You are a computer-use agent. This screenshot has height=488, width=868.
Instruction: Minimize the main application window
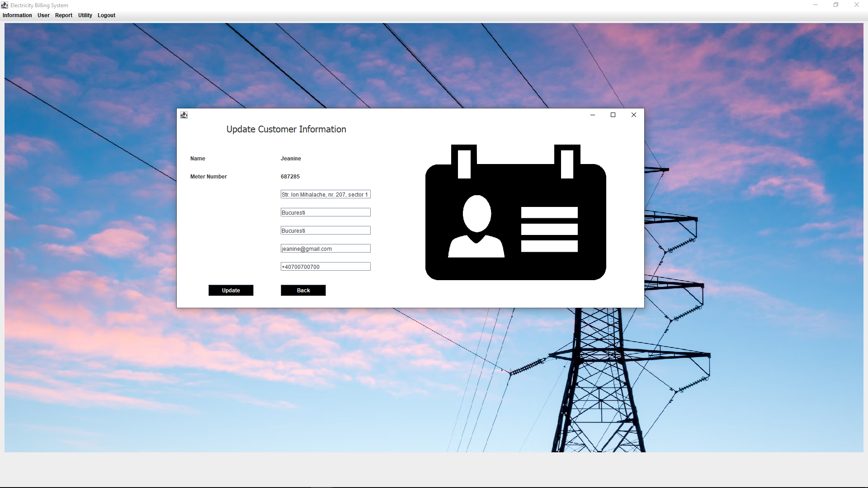(x=816, y=5)
